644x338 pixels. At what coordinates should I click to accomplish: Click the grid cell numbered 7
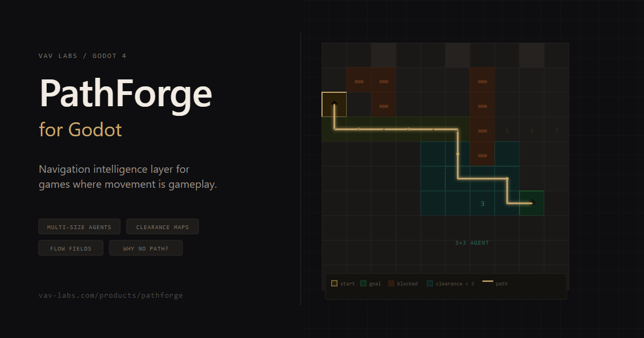pyautogui.click(x=556, y=129)
